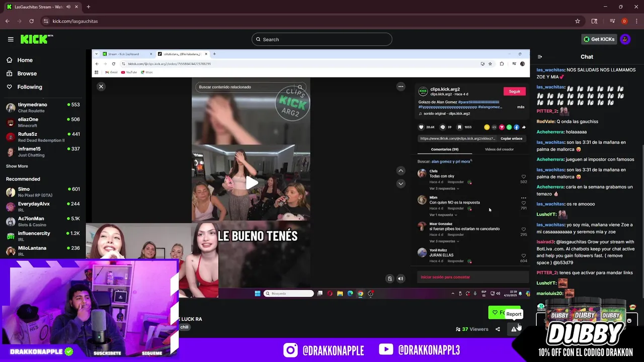Collapse the Chat panel
644x362 pixels.
point(540,57)
